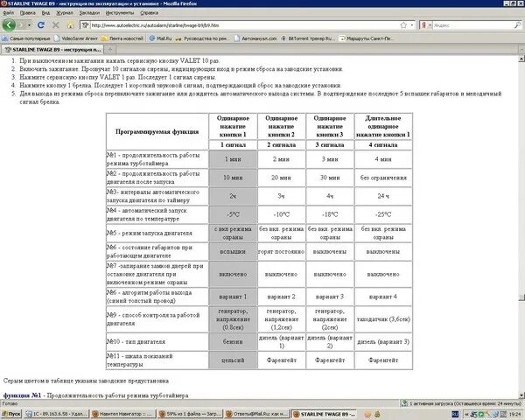Open the Автомануал.com bookmark
This screenshot has height=420, width=525.
point(255,38)
